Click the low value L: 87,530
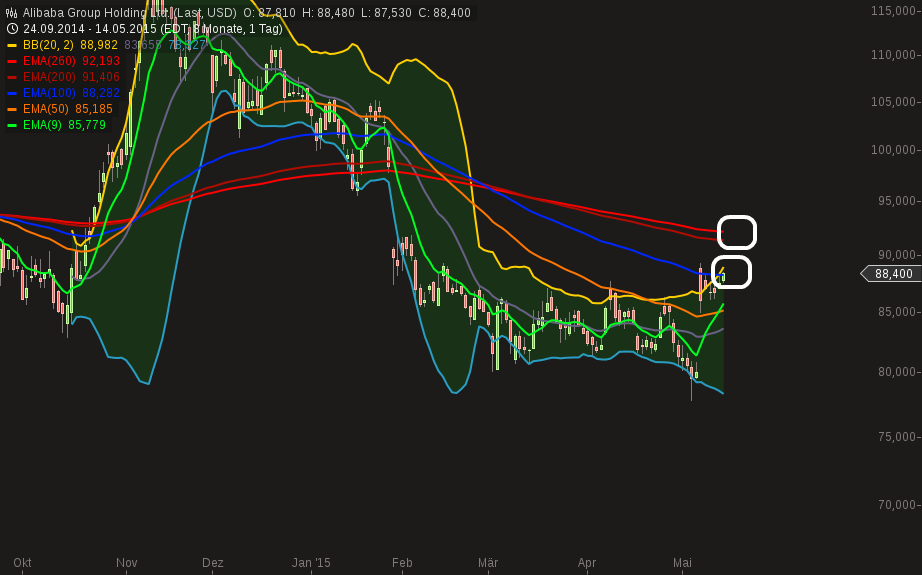This screenshot has height=575, width=922. tap(386, 12)
